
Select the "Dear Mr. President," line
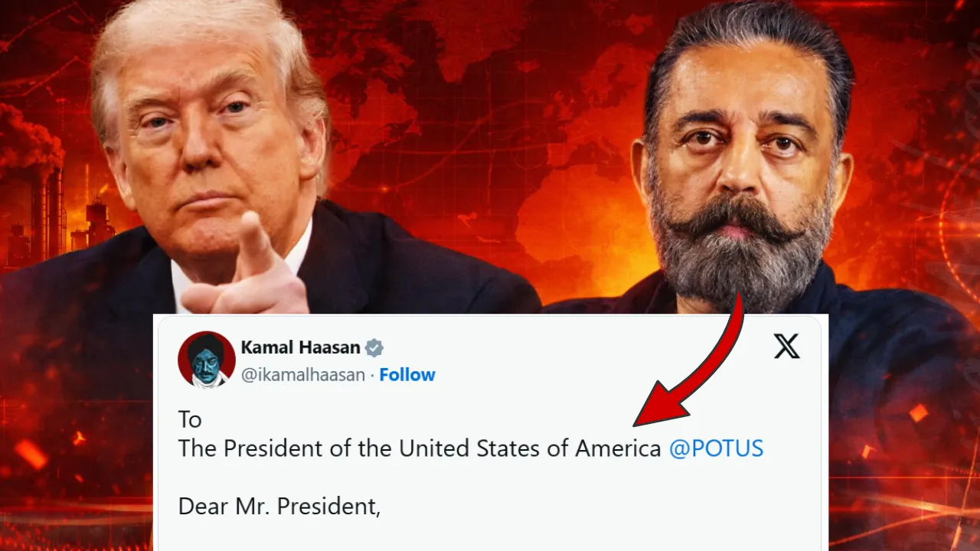coord(279,507)
